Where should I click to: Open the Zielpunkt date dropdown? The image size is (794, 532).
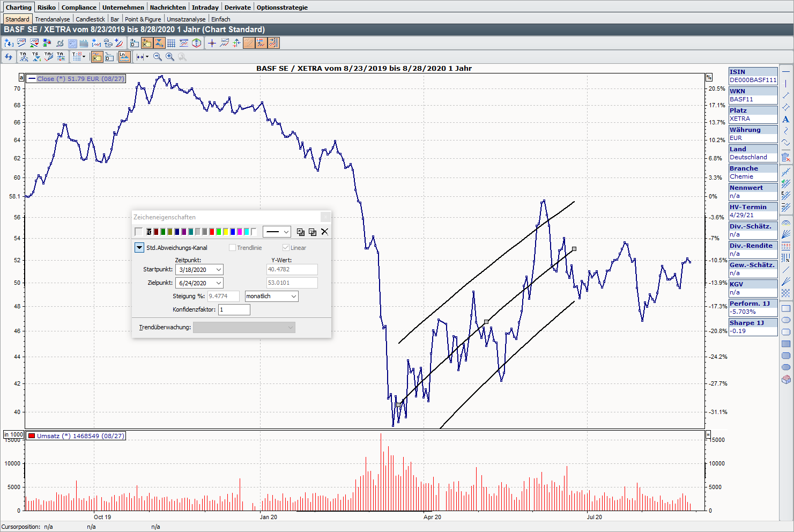[x=218, y=283]
